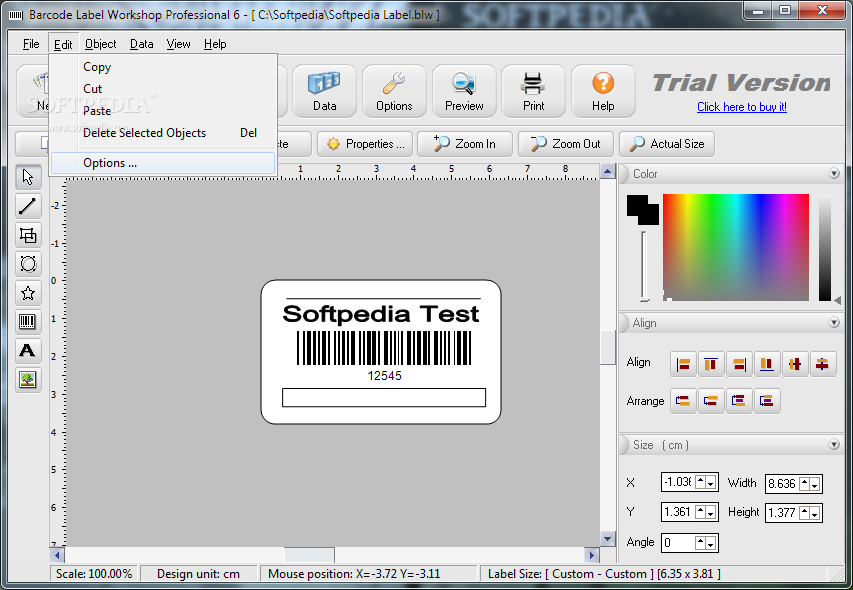This screenshot has width=853, height=590.
Task: Center selected objects horizontally icon
Action: [x=795, y=364]
